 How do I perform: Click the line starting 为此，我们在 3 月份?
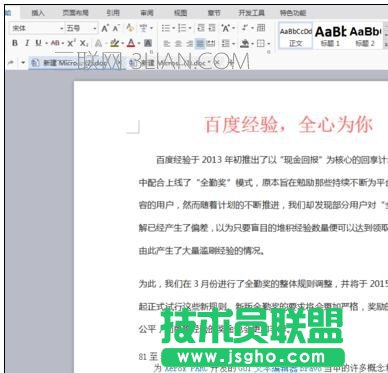click(x=263, y=284)
